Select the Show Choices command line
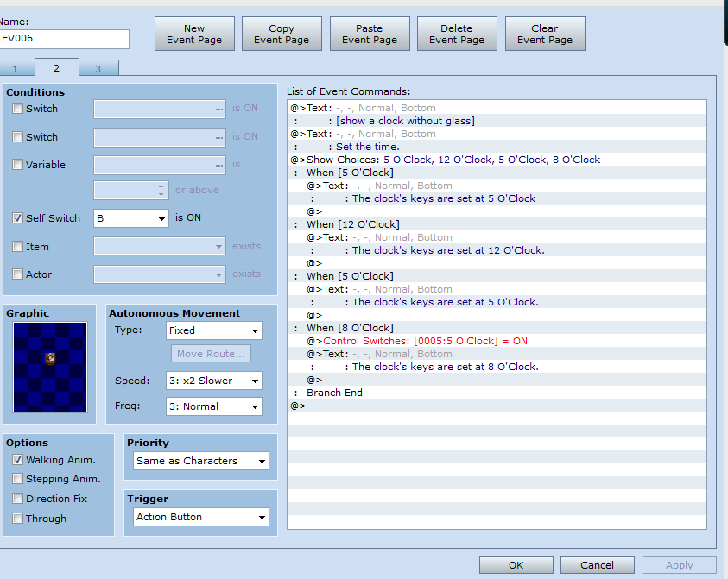 click(x=497, y=160)
